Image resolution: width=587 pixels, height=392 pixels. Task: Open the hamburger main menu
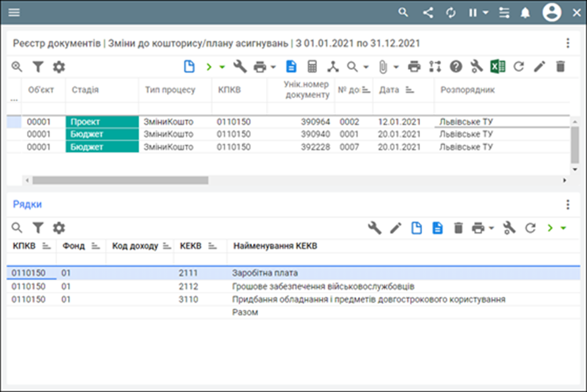13,12
